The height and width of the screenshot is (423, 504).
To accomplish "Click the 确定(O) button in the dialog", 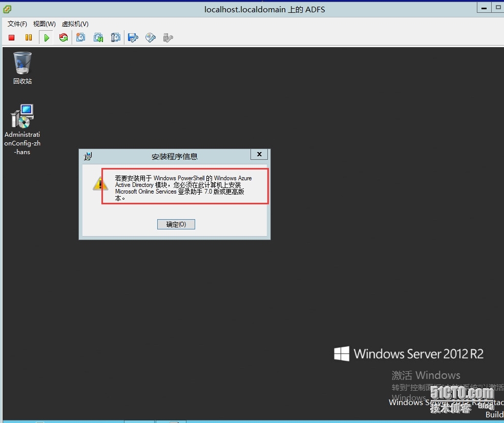I will [176, 224].
